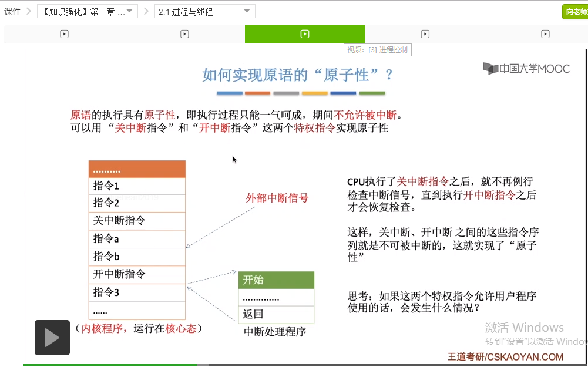
Task: Click the first video segment play icon
Action: [64, 34]
